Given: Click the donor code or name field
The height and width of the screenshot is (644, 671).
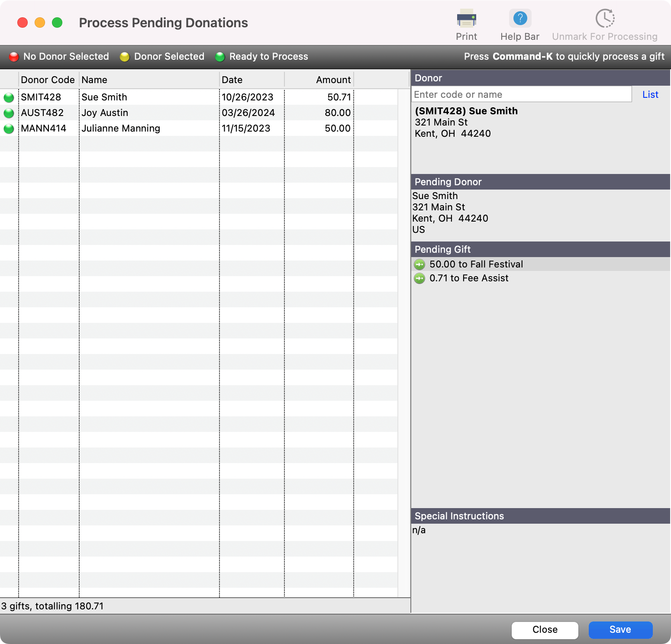Looking at the screenshot, I should coord(521,94).
